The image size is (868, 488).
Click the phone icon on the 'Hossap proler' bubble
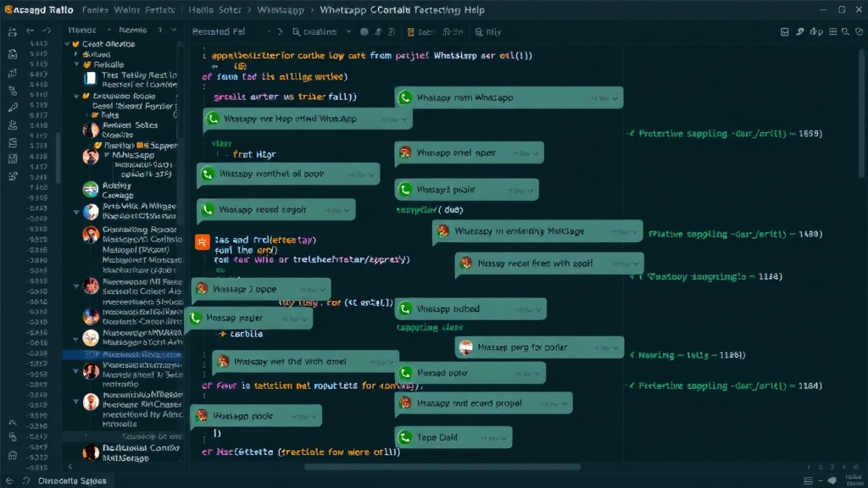pyautogui.click(x=196, y=319)
